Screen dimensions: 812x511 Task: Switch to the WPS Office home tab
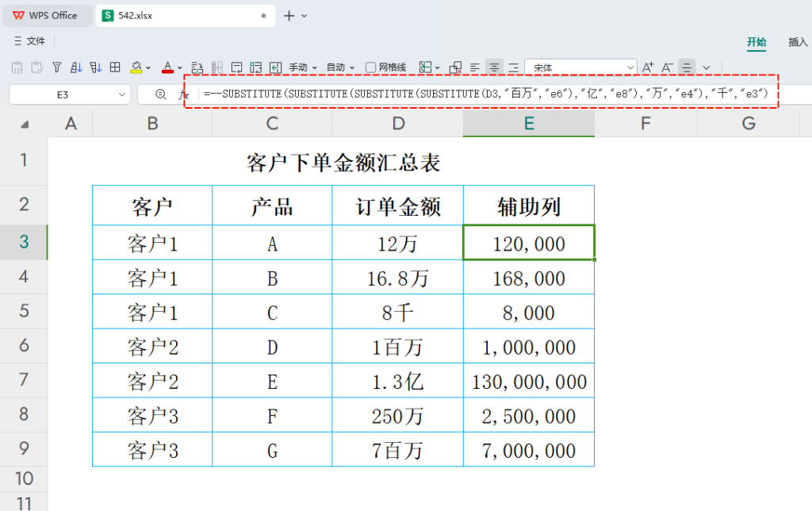click(x=46, y=16)
